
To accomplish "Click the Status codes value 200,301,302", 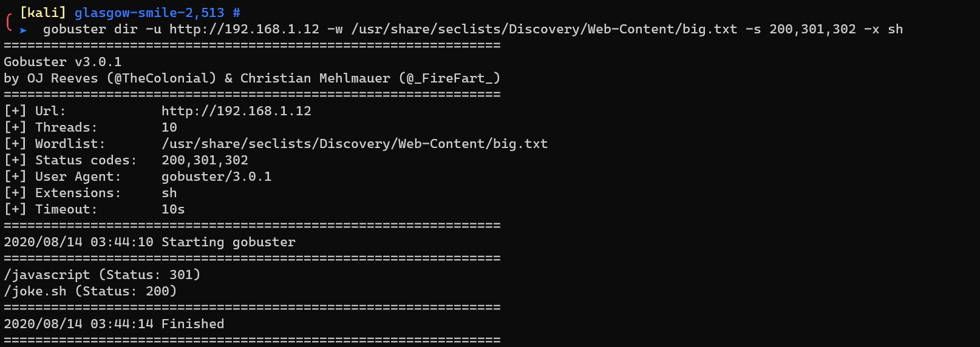I will pyautogui.click(x=205, y=160).
